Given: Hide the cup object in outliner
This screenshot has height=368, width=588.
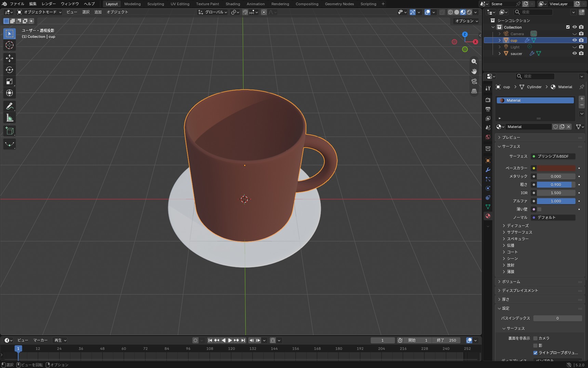Looking at the screenshot, I should [574, 40].
